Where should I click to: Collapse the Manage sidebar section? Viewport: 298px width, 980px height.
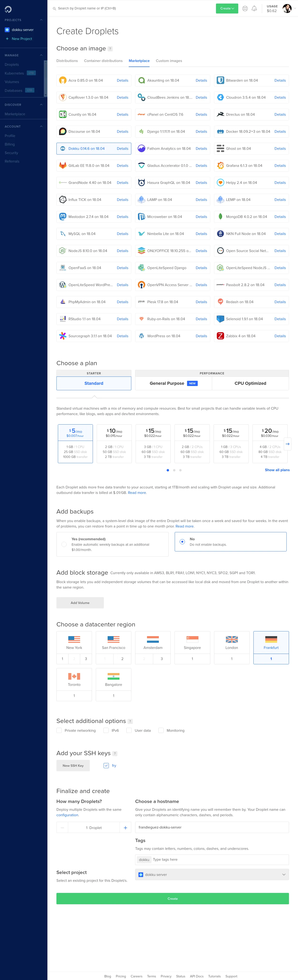click(x=41, y=55)
